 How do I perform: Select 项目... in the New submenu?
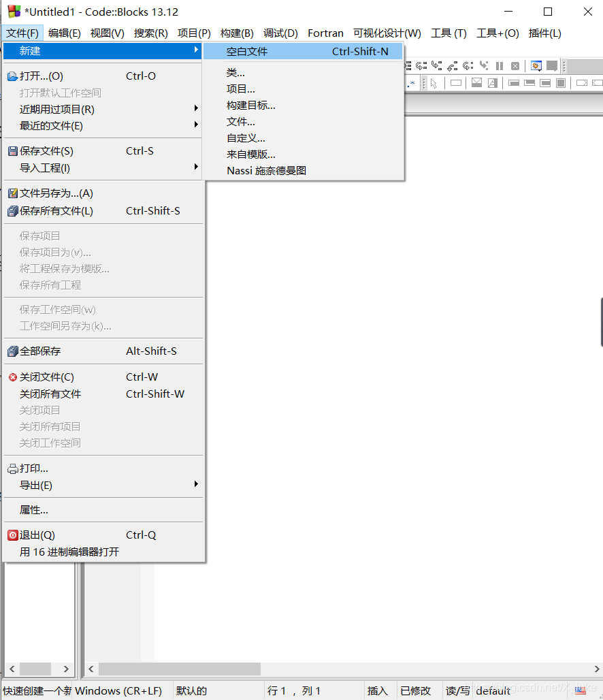coord(303,89)
